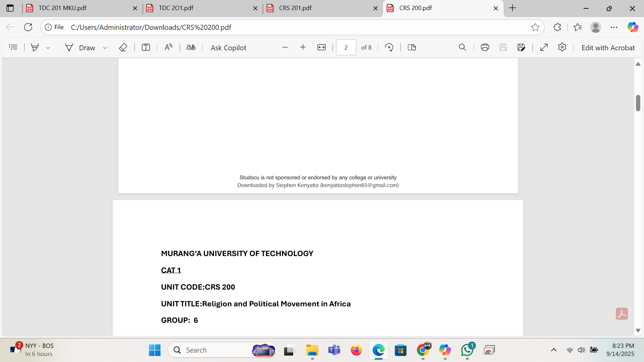Enter full screen reading mode
644x362 pixels.
544,47
